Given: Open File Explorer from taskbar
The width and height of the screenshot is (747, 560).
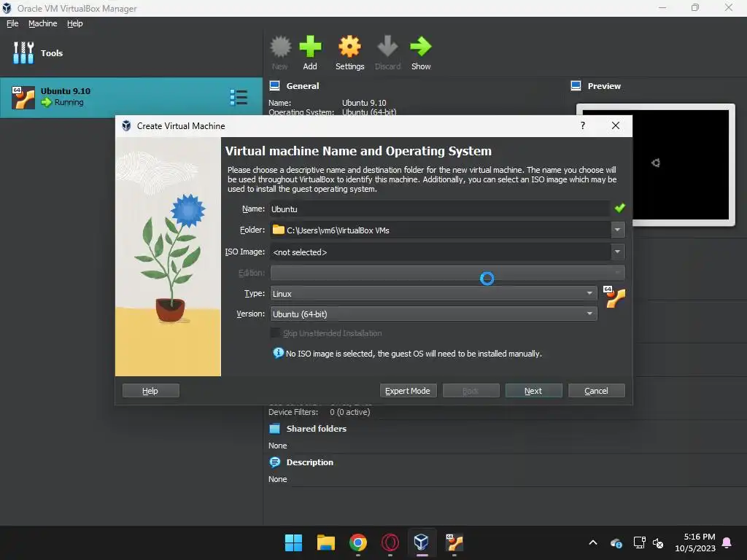Looking at the screenshot, I should (x=326, y=542).
